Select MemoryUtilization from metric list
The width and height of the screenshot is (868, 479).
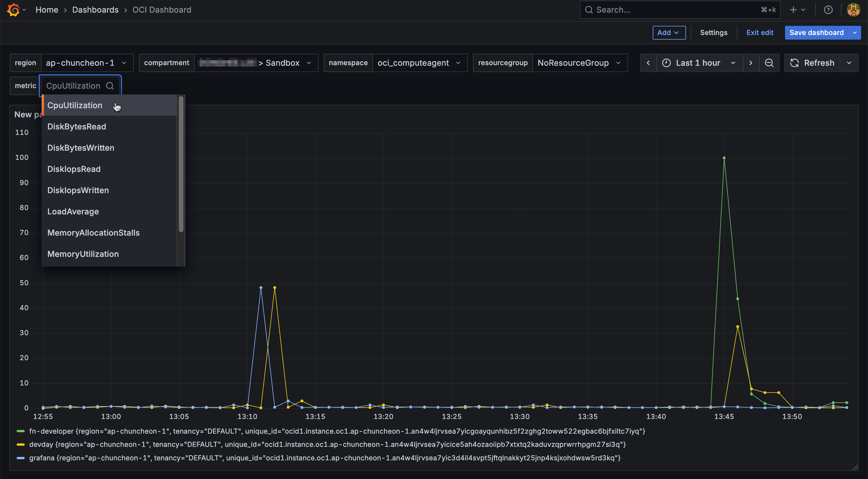pos(83,254)
